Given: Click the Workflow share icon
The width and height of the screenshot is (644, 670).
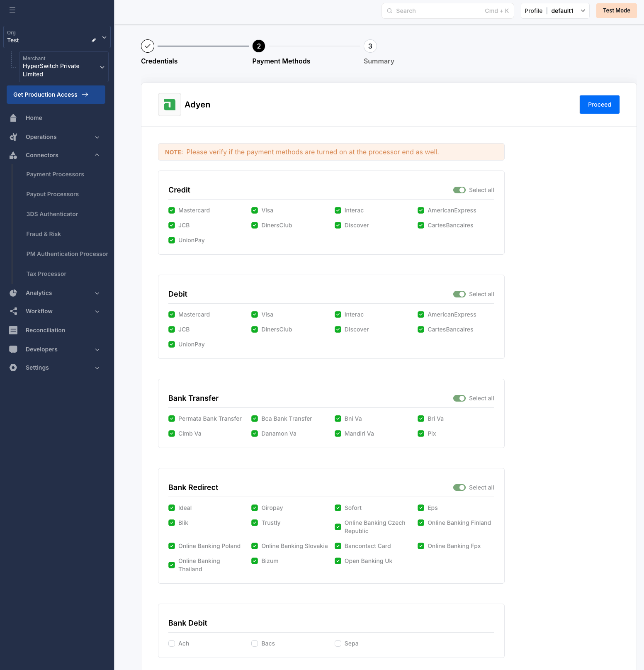Looking at the screenshot, I should tap(13, 311).
